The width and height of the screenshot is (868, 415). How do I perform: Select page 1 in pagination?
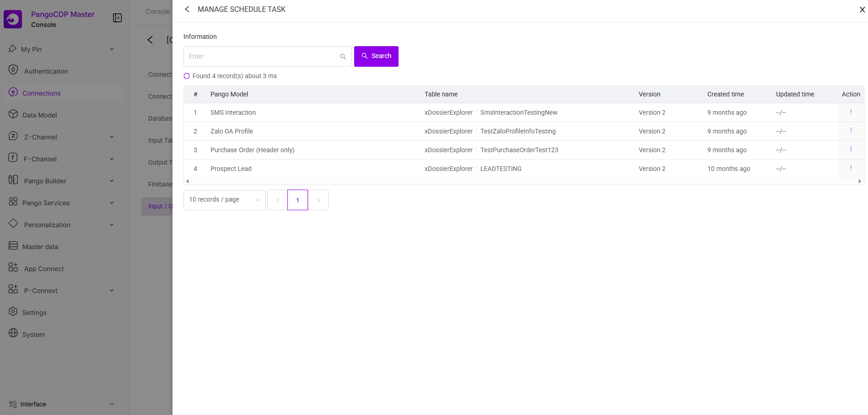[x=297, y=200]
